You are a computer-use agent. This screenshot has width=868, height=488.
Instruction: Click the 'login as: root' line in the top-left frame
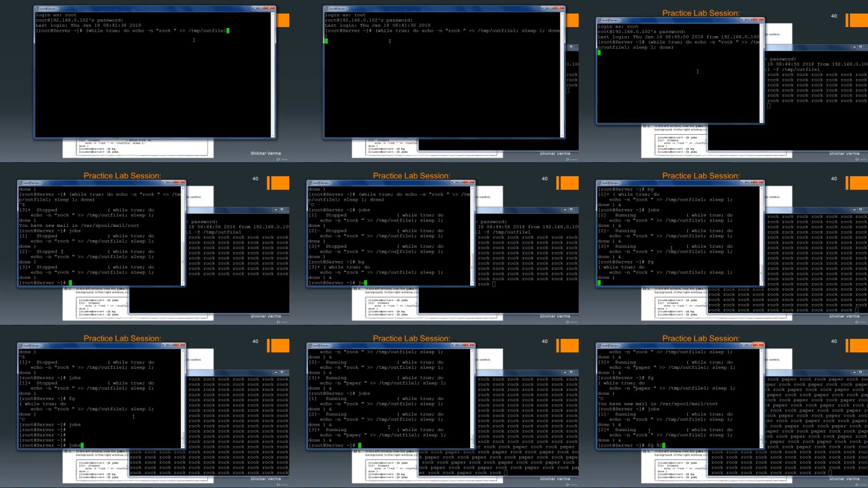56,15
